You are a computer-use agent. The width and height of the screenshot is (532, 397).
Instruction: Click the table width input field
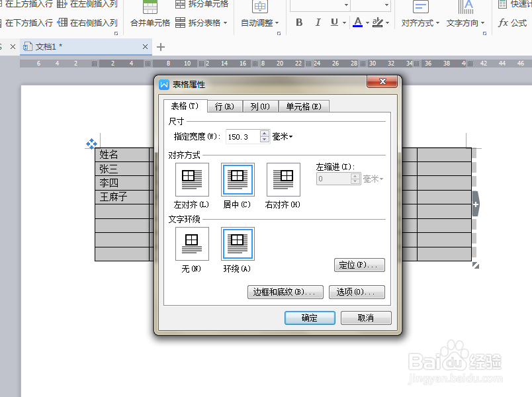click(238, 137)
